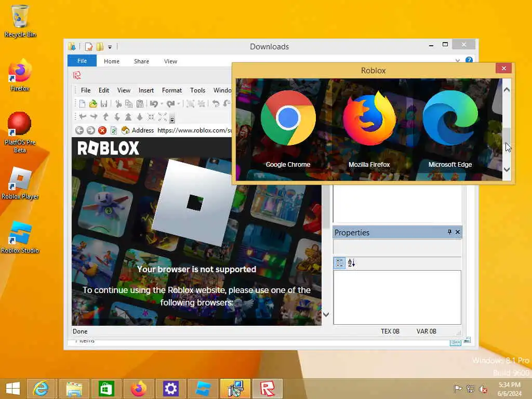Image resolution: width=532 pixels, height=399 pixels.
Task: Switch to the View ribbon tab in Downloads
Action: click(x=170, y=61)
